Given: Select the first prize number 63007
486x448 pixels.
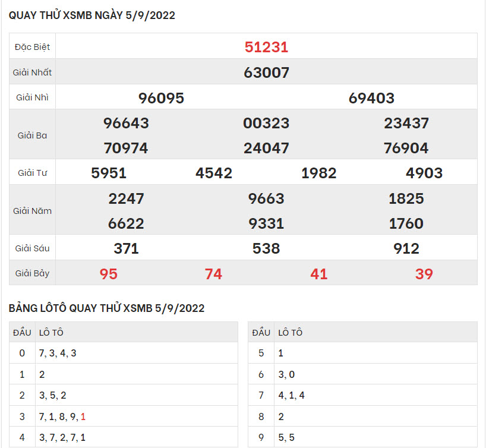Looking at the screenshot, I should (x=266, y=72).
